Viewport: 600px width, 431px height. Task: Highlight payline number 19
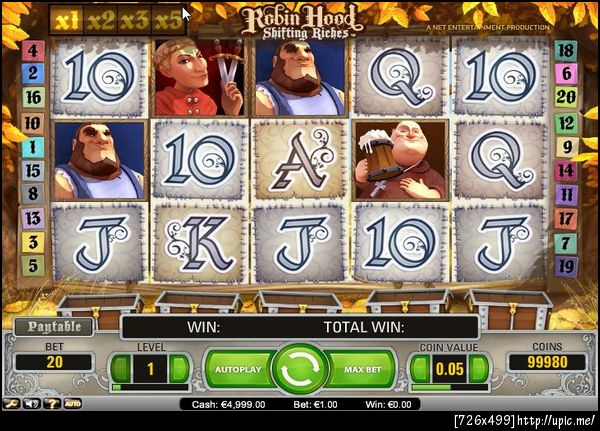[x=566, y=266]
